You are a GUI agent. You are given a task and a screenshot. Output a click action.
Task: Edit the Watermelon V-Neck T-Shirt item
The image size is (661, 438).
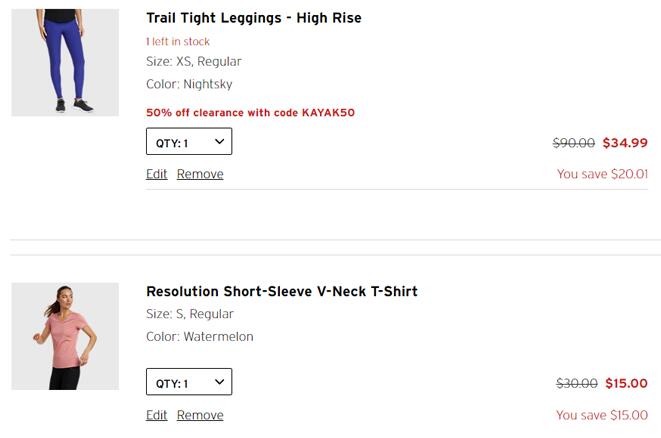156,415
